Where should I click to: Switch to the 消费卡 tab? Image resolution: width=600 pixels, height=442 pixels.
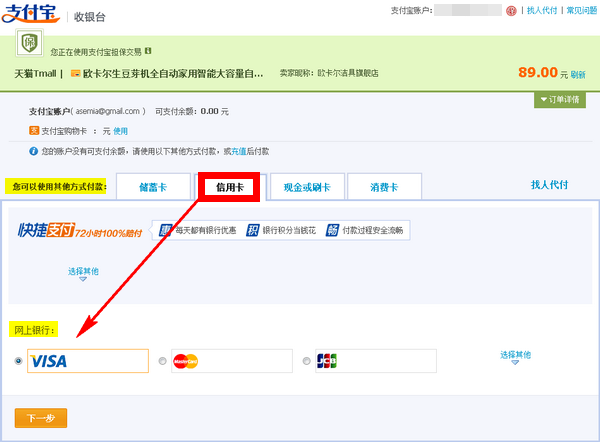point(384,187)
